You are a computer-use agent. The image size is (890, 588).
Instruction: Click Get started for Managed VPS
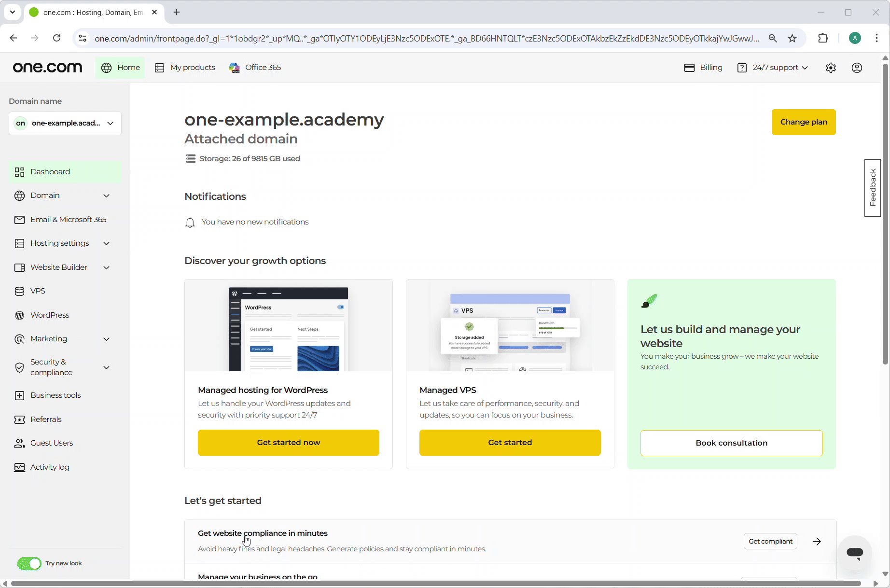pyautogui.click(x=510, y=443)
